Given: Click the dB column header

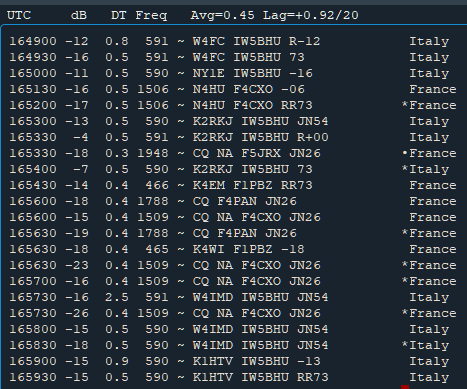Looking at the screenshot, I should [x=79, y=15].
